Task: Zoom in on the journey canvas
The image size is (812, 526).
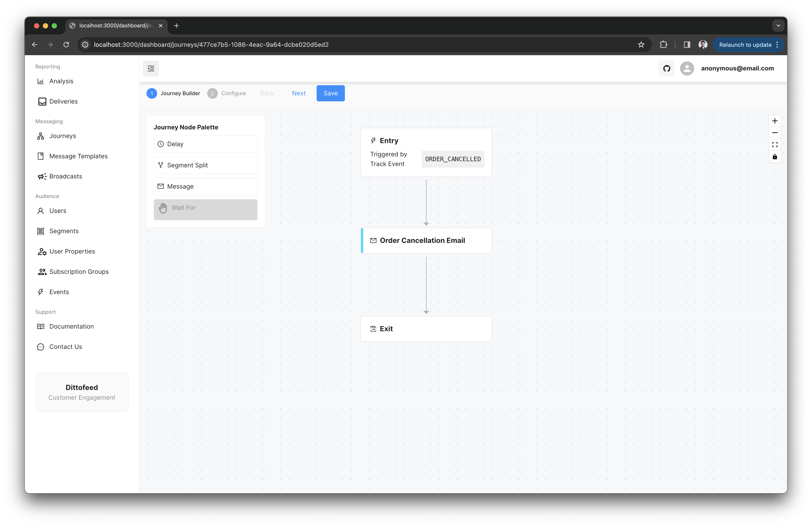Action: 774,121
